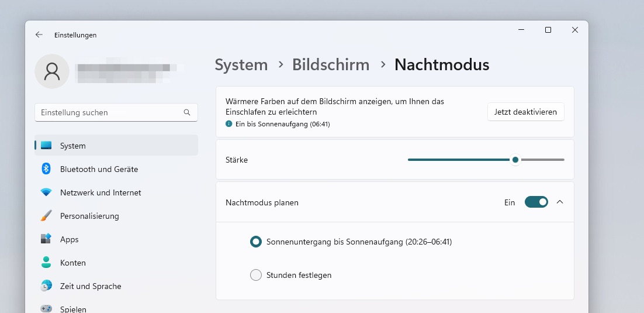The height and width of the screenshot is (313, 644).
Task: Click into the Einstellung suchen field
Action: point(108,112)
